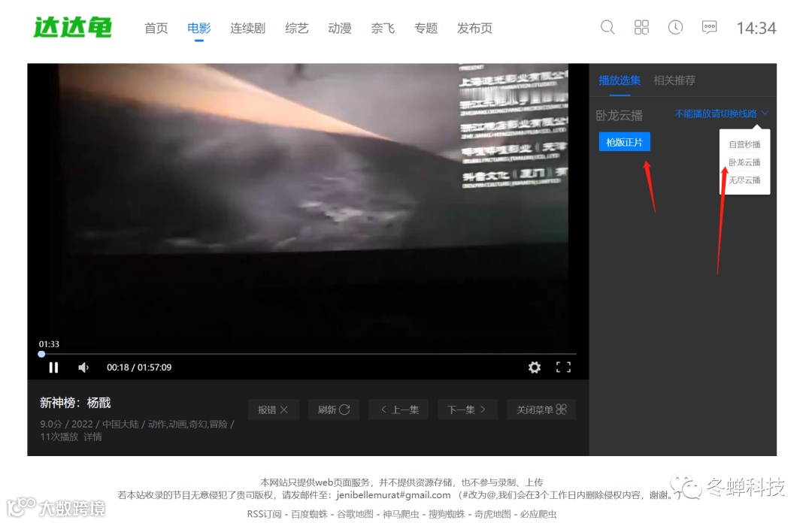Switch to 播放选集 tab
The height and width of the screenshot is (523, 812).
pyautogui.click(x=620, y=80)
